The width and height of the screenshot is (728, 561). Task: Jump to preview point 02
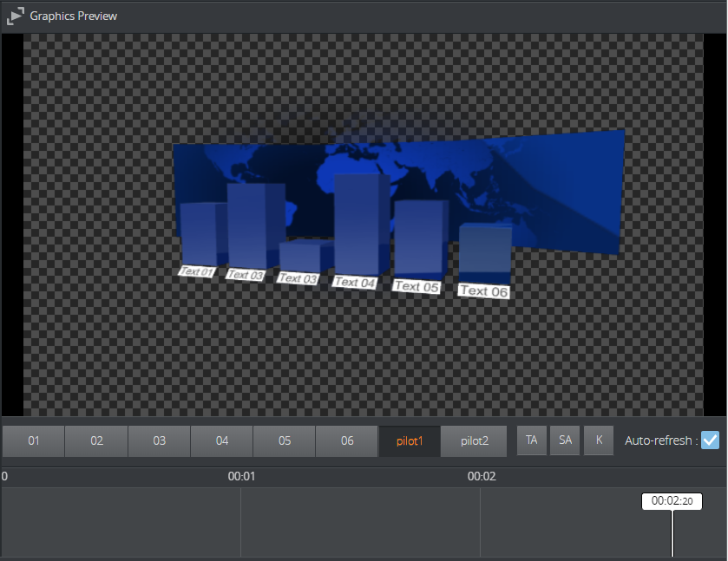coord(96,440)
